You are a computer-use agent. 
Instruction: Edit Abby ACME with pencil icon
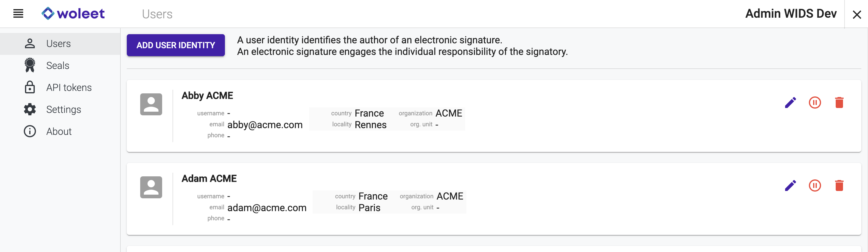(790, 103)
